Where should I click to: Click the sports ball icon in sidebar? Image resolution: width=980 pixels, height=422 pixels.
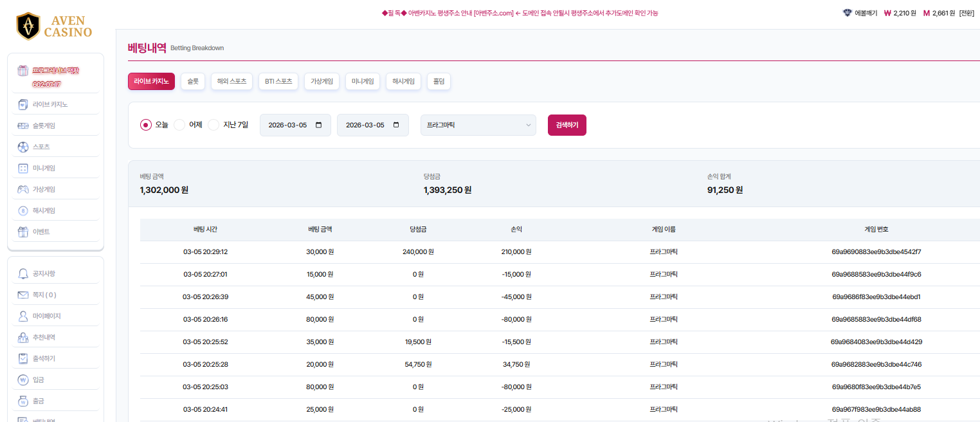pyautogui.click(x=23, y=147)
